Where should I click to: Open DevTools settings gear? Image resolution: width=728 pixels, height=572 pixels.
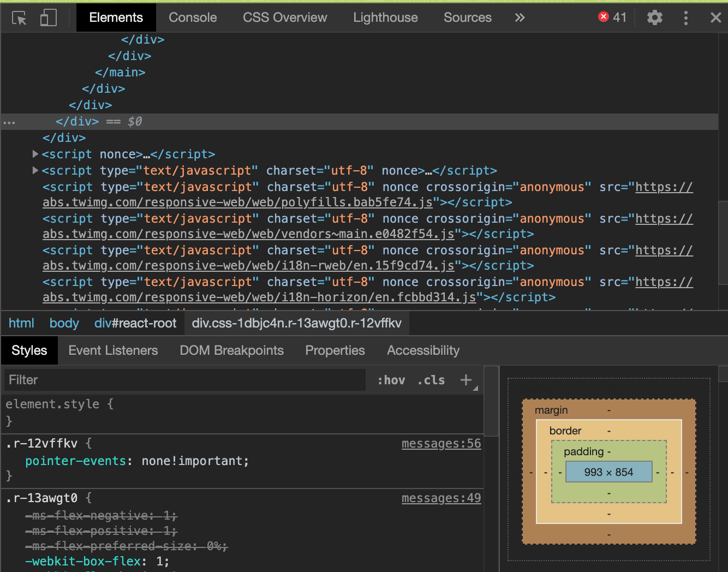[654, 17]
